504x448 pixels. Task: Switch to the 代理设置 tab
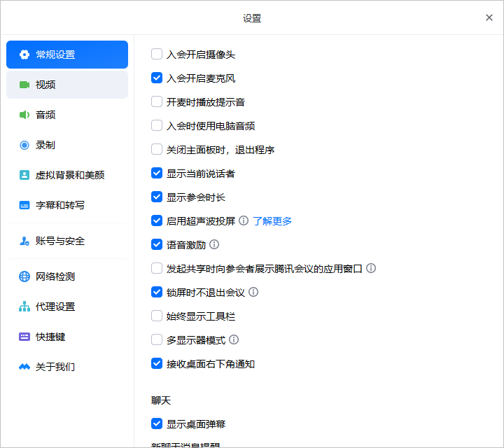[55, 307]
